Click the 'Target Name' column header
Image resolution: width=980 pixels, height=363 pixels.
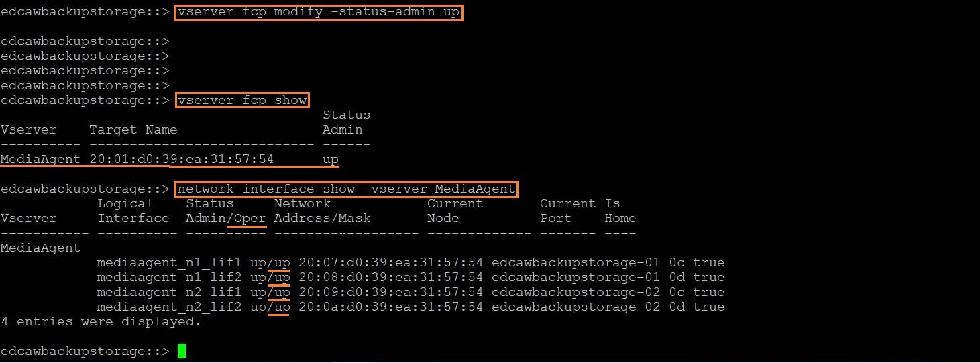click(133, 130)
